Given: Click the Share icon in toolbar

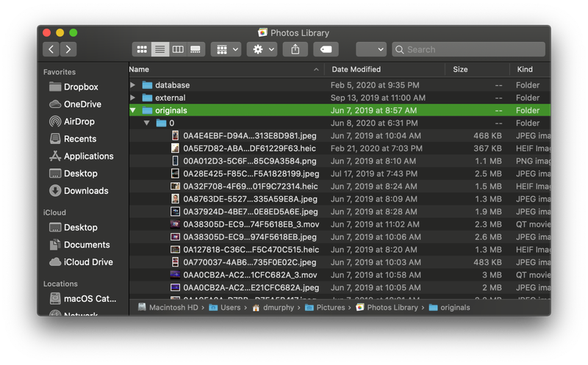Looking at the screenshot, I should tap(295, 49).
